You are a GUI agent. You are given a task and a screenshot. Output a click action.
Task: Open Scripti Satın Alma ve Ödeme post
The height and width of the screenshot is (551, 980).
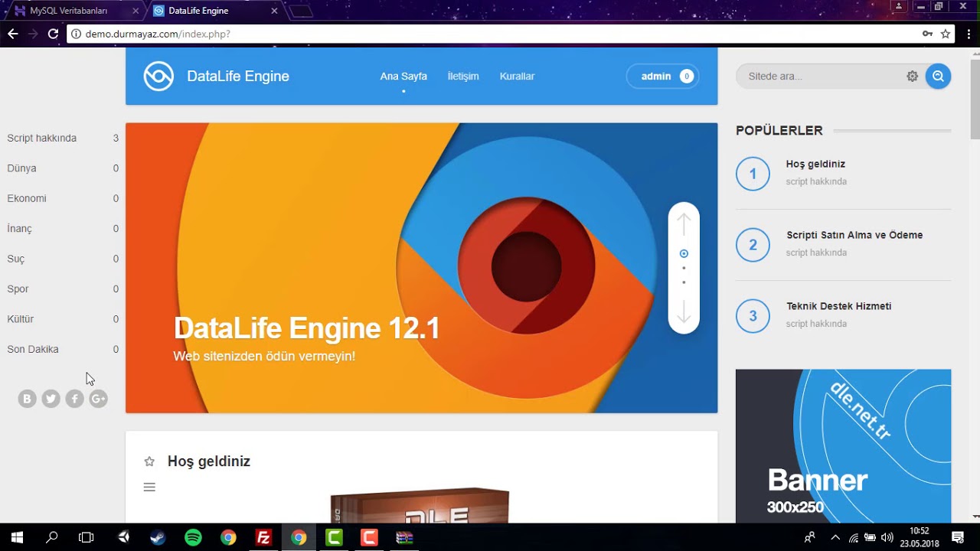854,235
